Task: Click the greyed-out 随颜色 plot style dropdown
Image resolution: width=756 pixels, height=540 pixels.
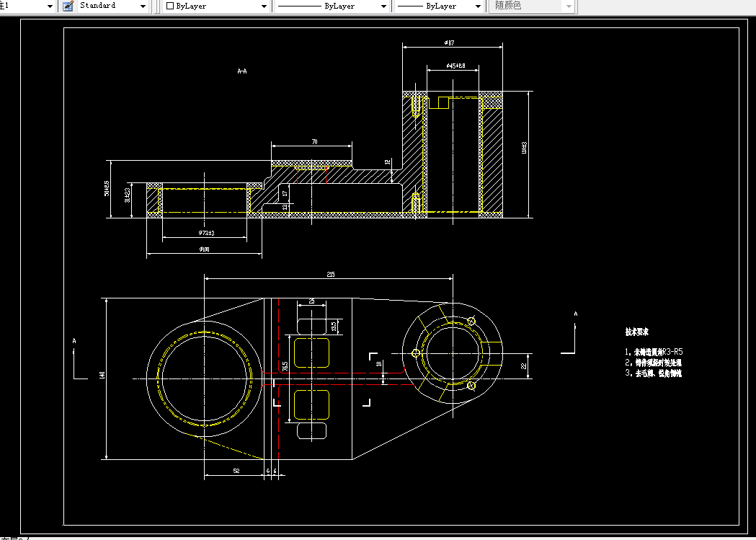Action: click(x=531, y=6)
